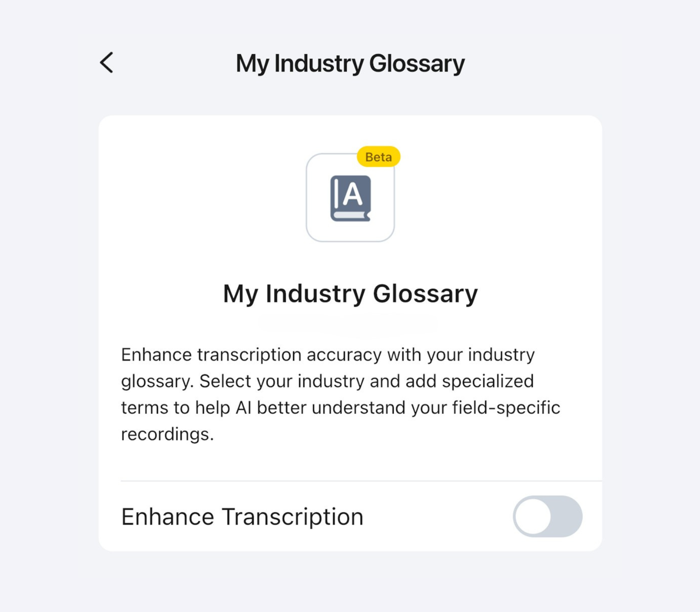
Task: Click 'field-specific' in the description text
Action: (506, 408)
